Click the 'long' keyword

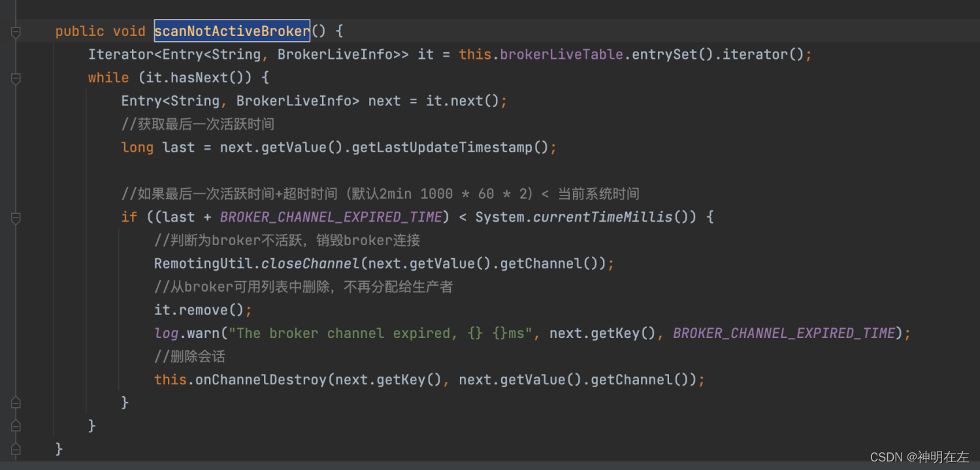[x=137, y=147]
